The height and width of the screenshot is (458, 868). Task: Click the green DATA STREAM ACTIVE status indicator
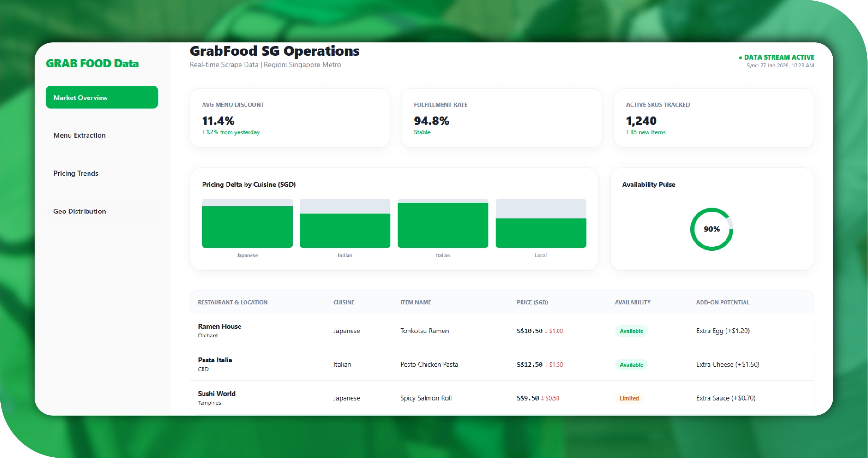tap(777, 57)
